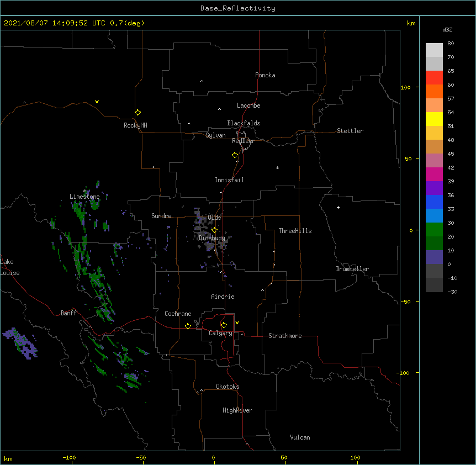Click the Lacombe city label
This screenshot has width=476, height=465.
pyautogui.click(x=248, y=105)
